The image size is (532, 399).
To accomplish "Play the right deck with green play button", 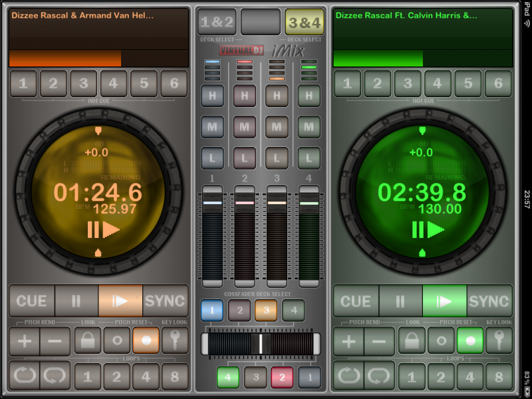I will (x=444, y=301).
